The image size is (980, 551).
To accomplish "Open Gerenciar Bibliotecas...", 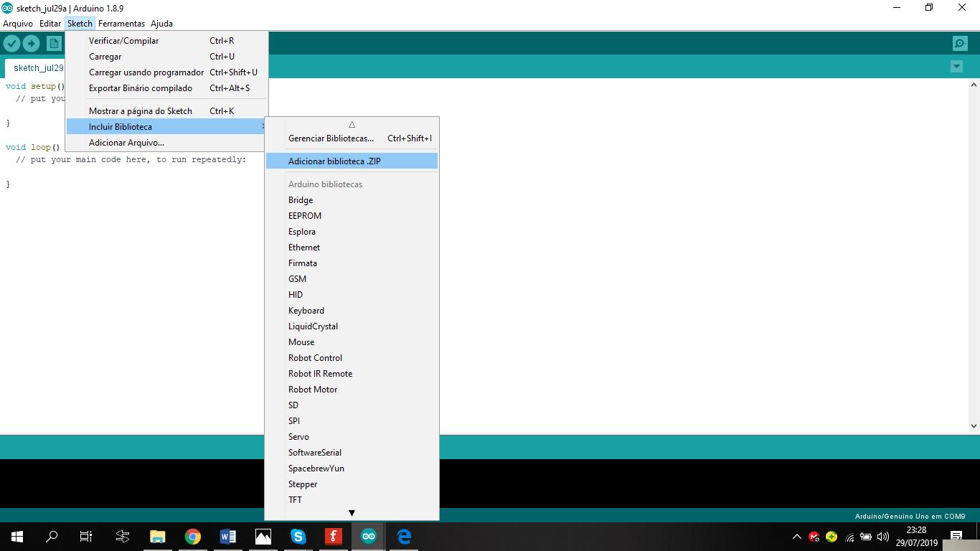I will pos(352,138).
